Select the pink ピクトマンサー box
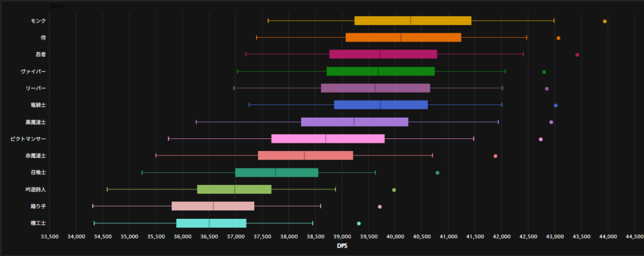 click(x=328, y=138)
